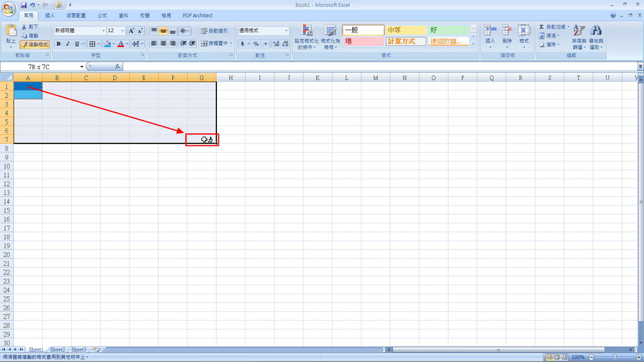Apply red font color A
Viewport: 644px width, 362px height.
point(121,44)
